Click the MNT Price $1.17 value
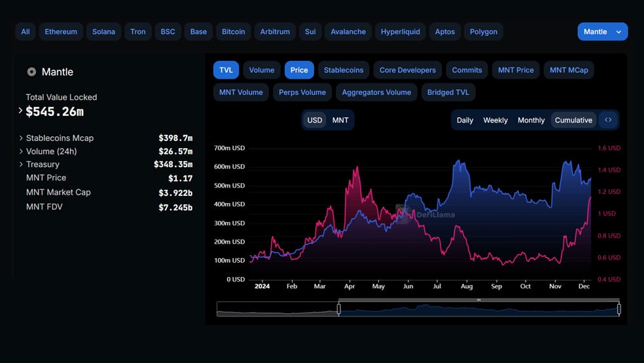The width and height of the screenshot is (644, 363). pos(180,178)
